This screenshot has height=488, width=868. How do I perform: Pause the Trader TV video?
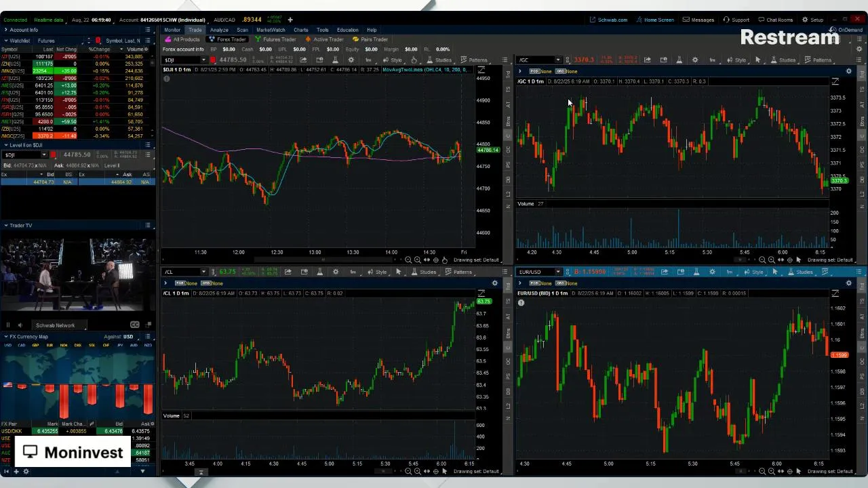[x=8, y=325]
